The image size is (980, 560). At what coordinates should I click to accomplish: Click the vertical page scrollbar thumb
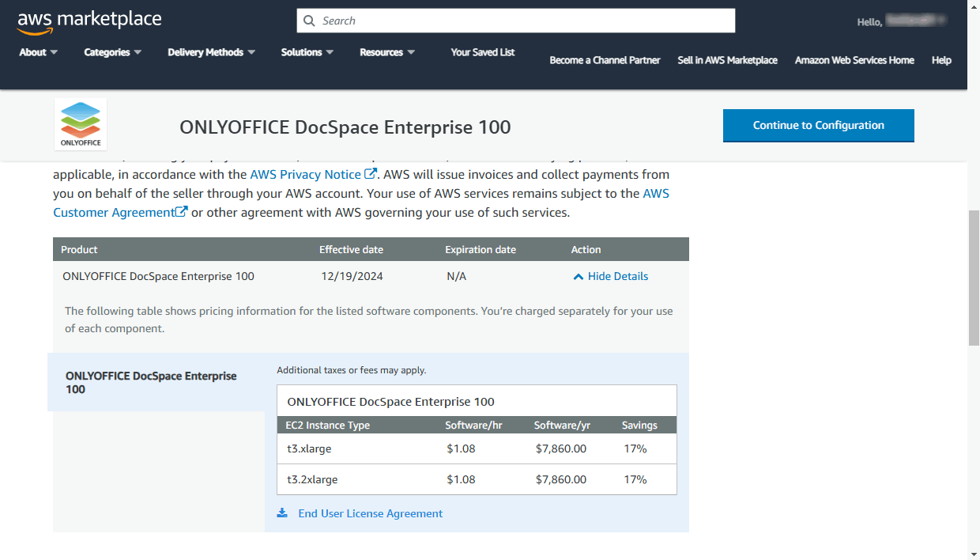pos(974,277)
